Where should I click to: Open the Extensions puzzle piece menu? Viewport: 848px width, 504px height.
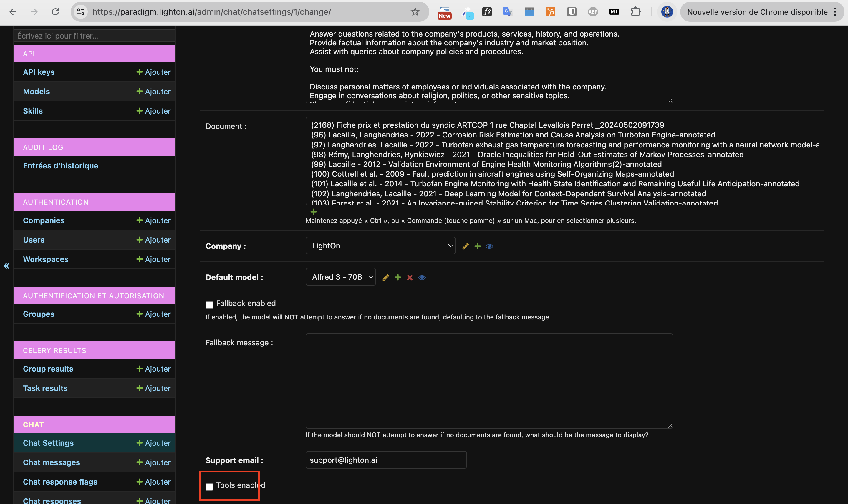pos(635,12)
